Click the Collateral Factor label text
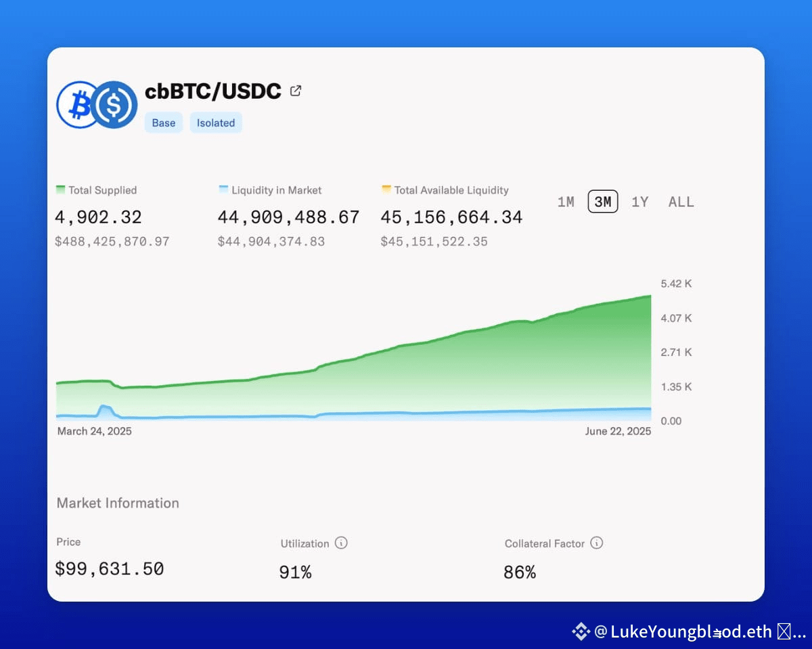The image size is (812, 649). (545, 543)
